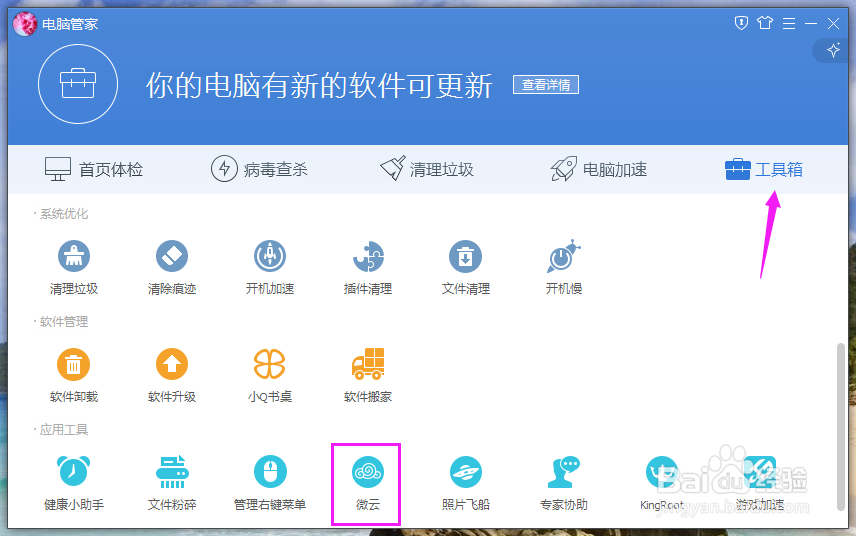
Task: Open the 软件升级 tool
Action: click(172, 375)
